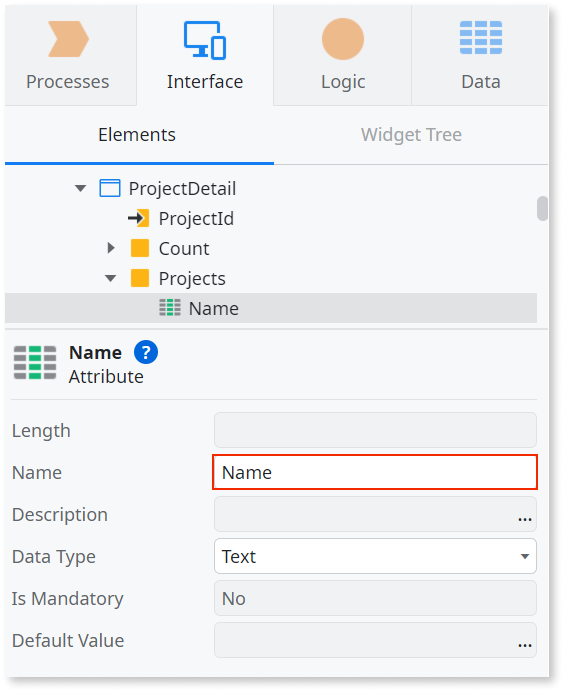Click the elements tree vertical scrollbar
This screenshot has width=564, height=692.
pos(542,208)
